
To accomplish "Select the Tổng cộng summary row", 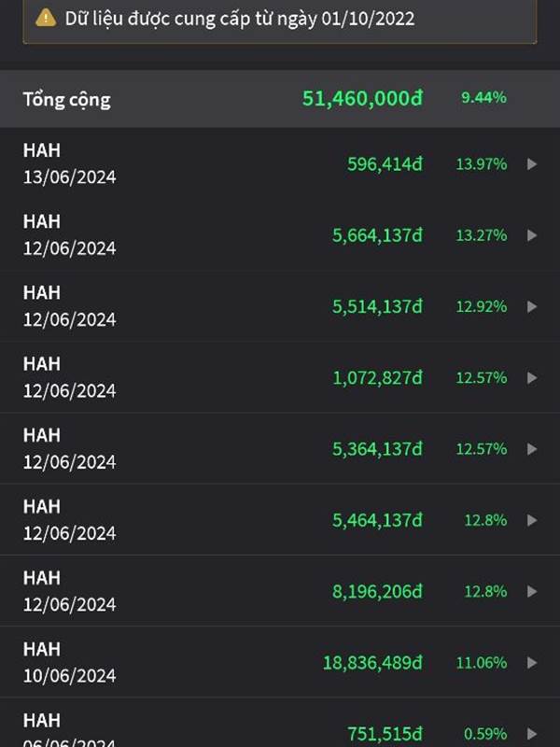I will coord(280,99).
